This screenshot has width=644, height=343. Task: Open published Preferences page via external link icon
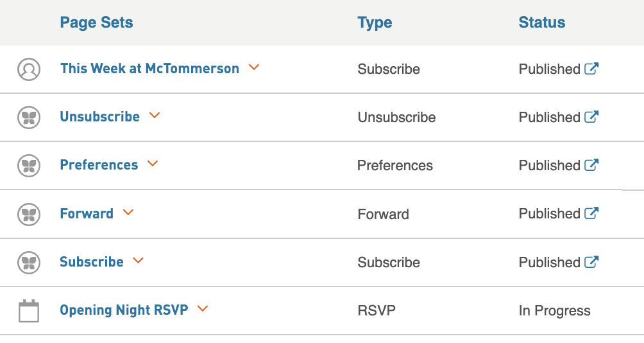[x=591, y=165]
